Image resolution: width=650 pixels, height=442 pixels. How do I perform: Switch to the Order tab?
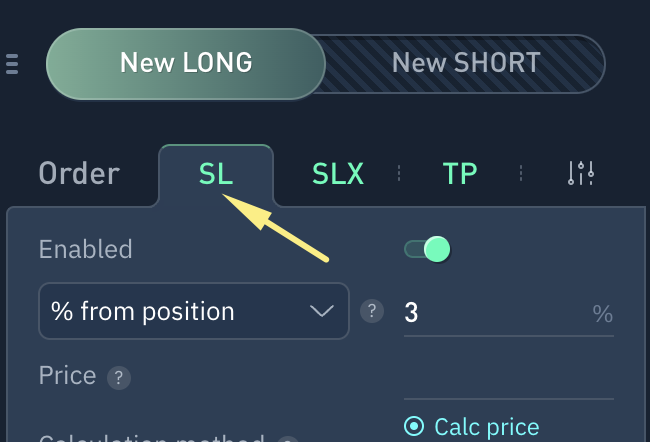coord(79,173)
